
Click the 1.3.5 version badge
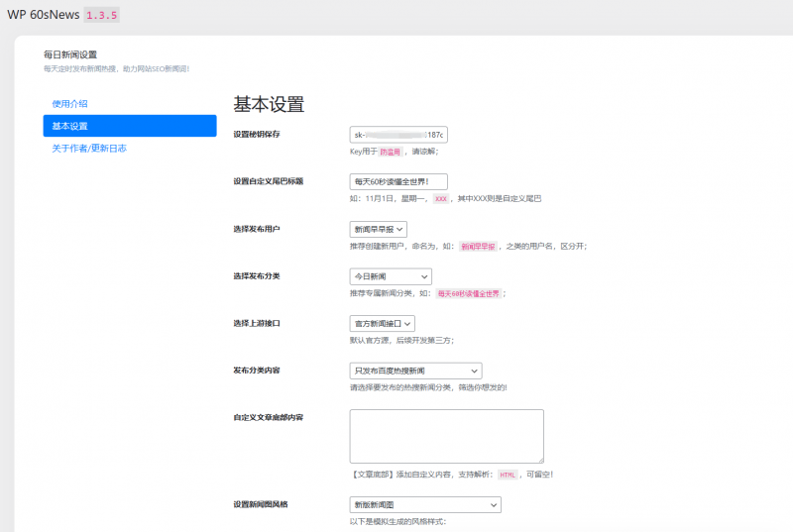pyautogui.click(x=102, y=15)
